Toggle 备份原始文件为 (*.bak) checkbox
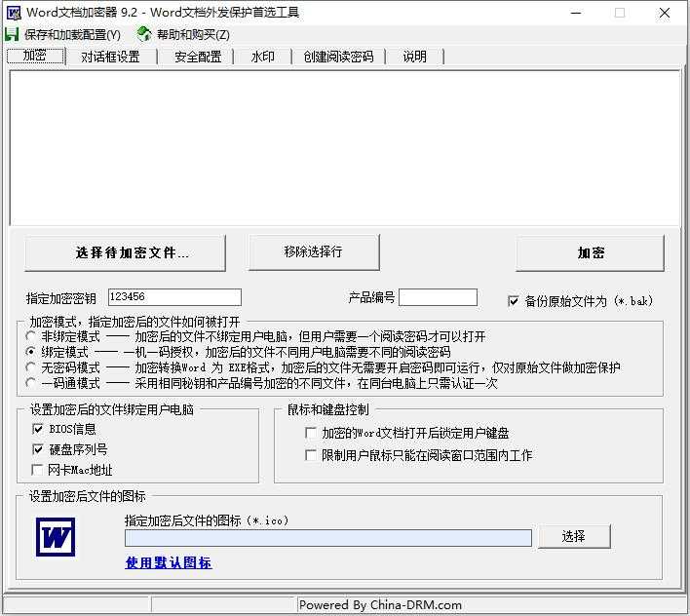 coord(513,301)
